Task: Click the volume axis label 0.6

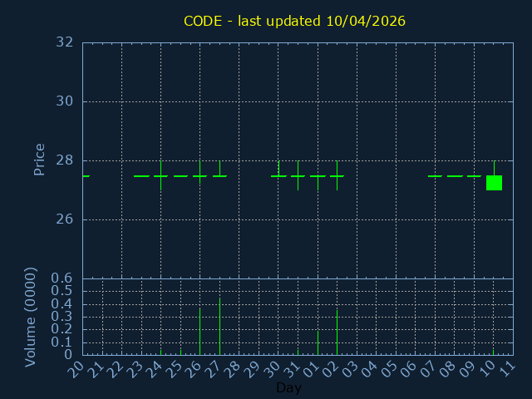Action: (62, 278)
